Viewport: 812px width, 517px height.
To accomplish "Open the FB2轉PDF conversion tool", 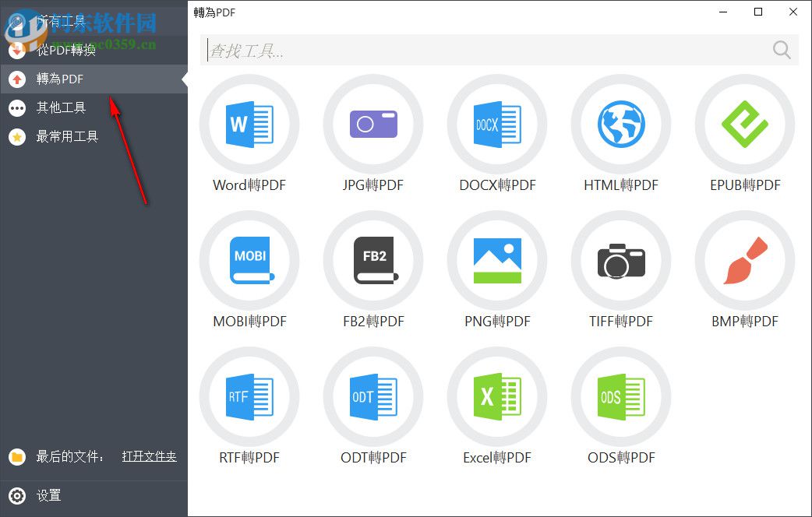I will 372,261.
